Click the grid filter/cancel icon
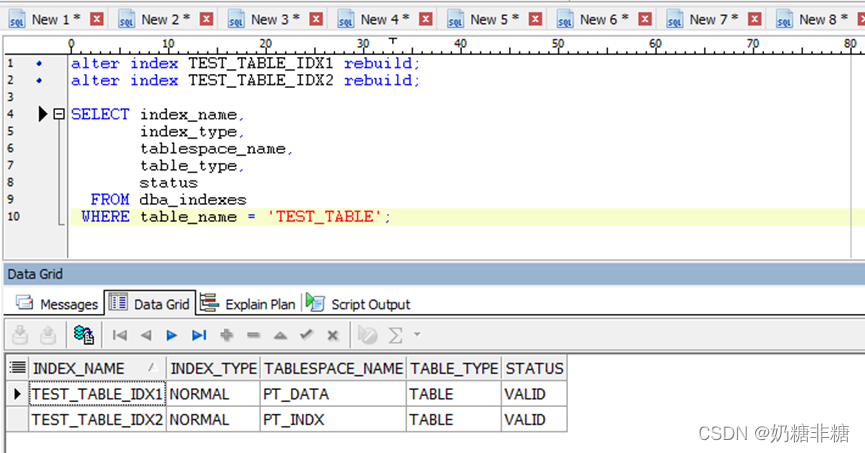 click(x=367, y=335)
